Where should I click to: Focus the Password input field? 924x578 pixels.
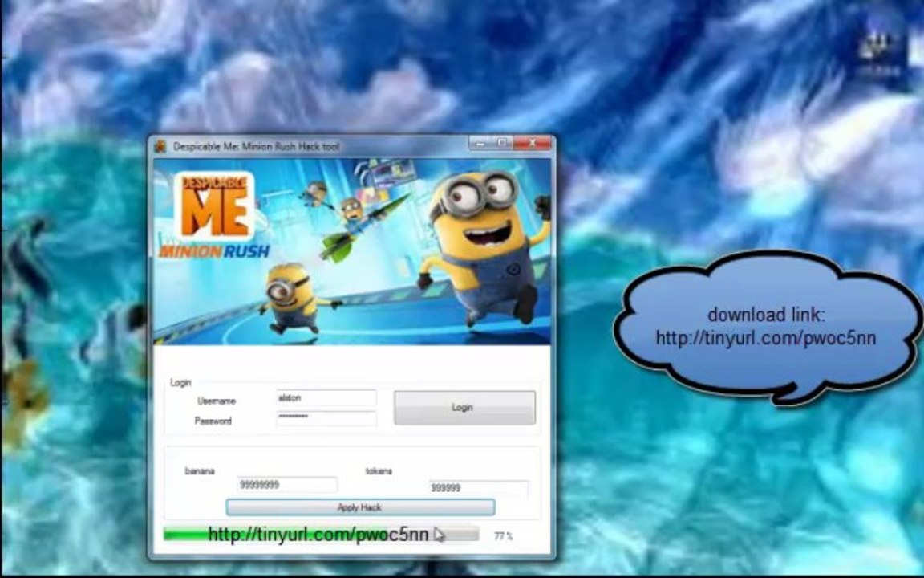326,417
